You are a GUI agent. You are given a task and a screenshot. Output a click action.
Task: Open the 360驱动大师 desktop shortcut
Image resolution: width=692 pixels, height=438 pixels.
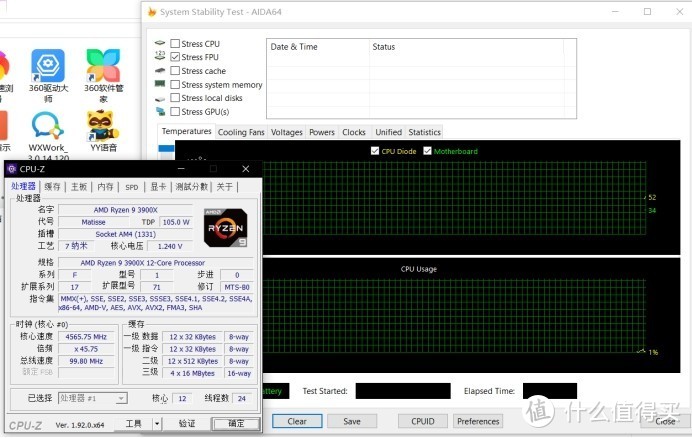[48, 75]
